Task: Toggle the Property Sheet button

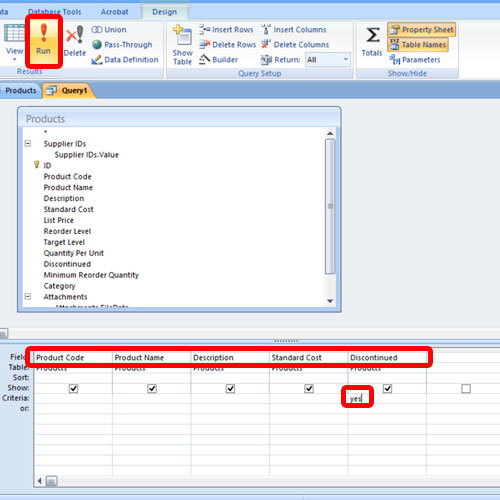Action: (x=422, y=30)
